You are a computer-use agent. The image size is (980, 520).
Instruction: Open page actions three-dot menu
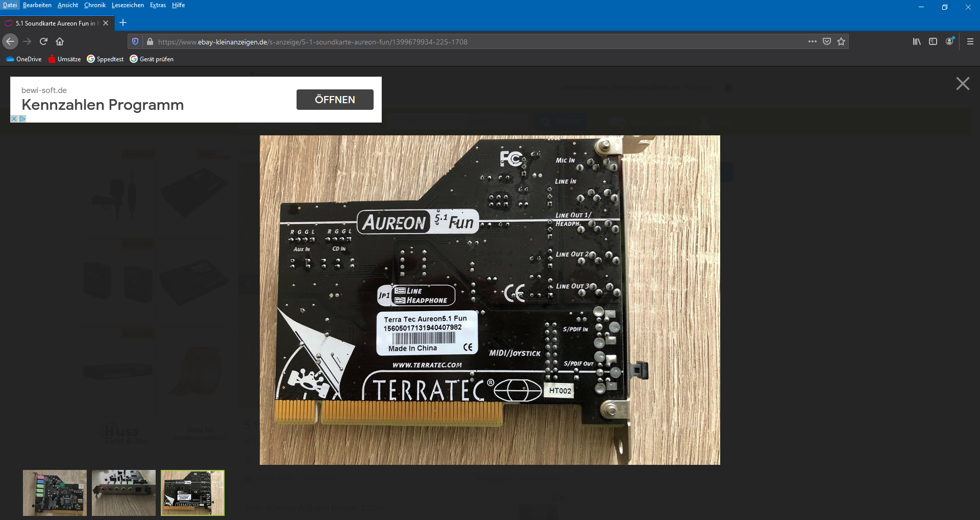click(x=813, y=41)
